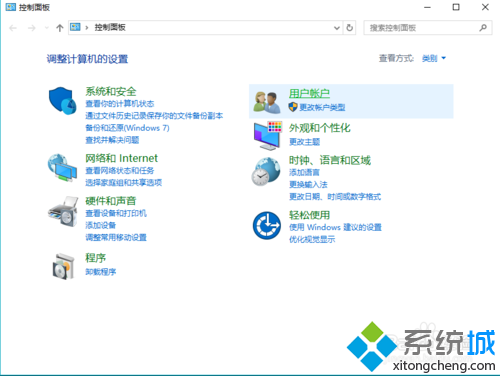Open the Programs disc box icon

[x=63, y=267]
